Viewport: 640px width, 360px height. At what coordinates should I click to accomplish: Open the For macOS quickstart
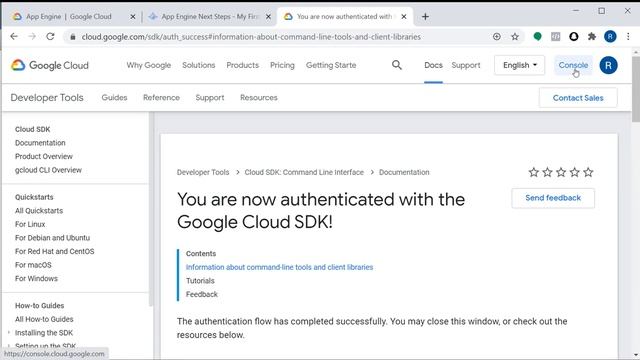coord(33,265)
